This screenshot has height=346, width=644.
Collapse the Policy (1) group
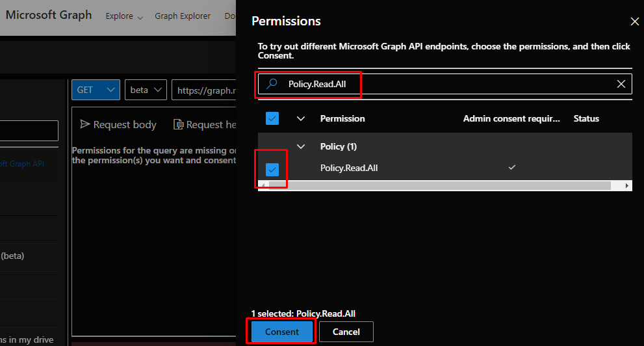click(x=301, y=146)
